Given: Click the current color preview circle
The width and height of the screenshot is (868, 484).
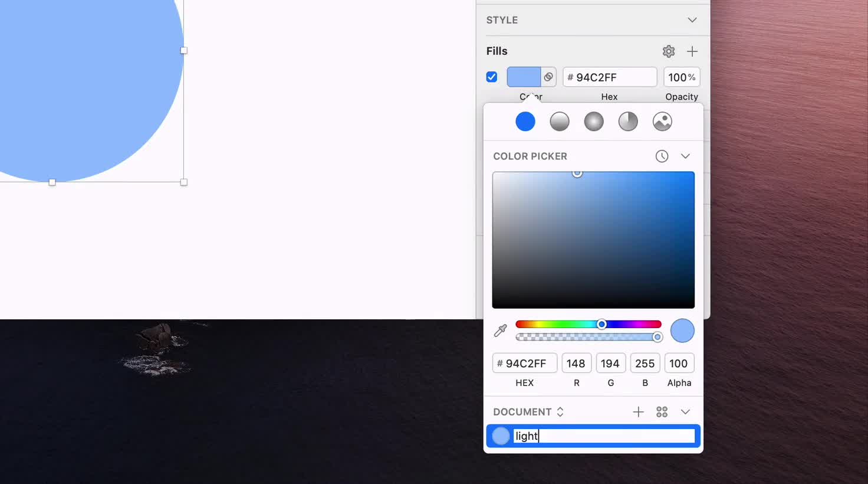Looking at the screenshot, I should [x=682, y=331].
